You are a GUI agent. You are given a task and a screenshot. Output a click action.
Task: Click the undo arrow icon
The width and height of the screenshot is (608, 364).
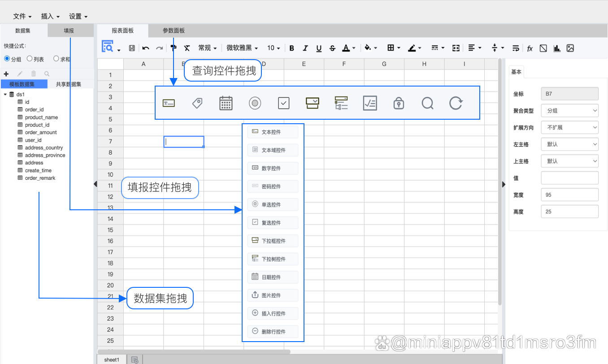pyautogui.click(x=146, y=48)
